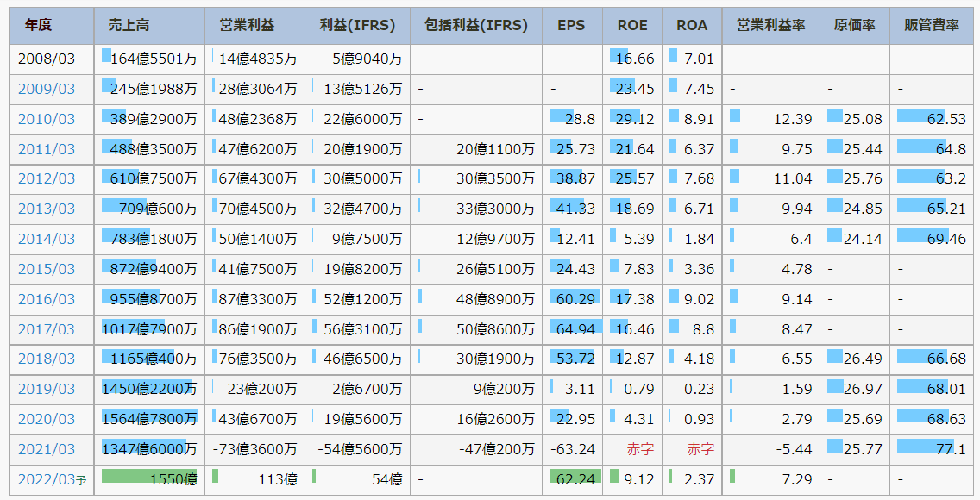Open the 2017/03 fiscal year link

pyautogui.click(x=47, y=329)
